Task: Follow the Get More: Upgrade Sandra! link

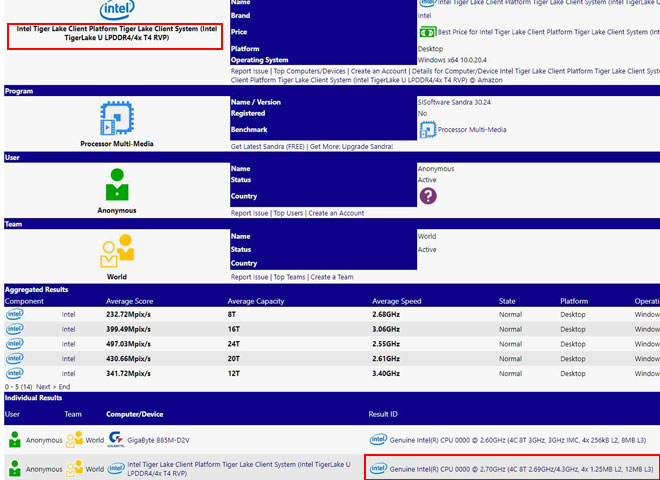Action: coord(351,147)
